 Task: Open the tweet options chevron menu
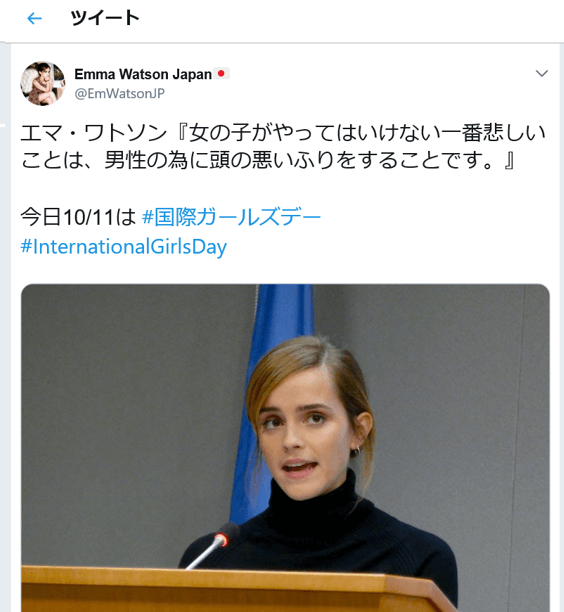(541, 73)
